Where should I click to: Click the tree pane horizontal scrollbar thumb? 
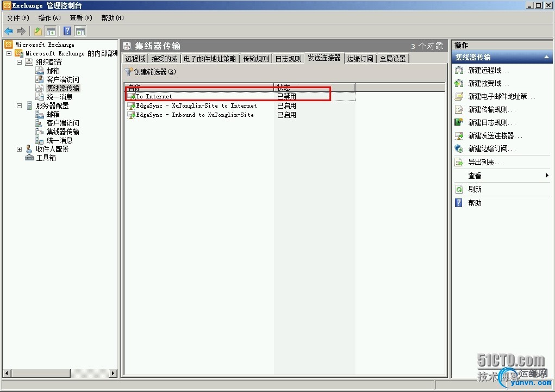point(41,373)
